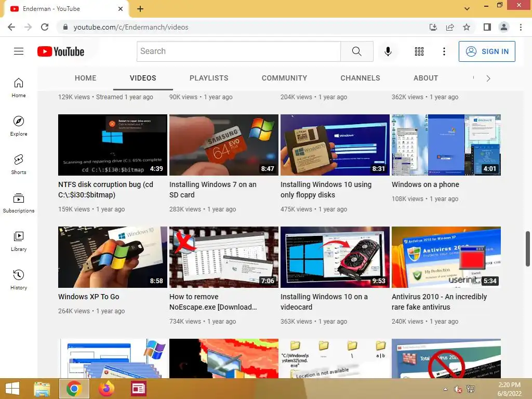Click the Chrome address bar URL
Image resolution: width=532 pixels, height=399 pixels.
pos(130,27)
